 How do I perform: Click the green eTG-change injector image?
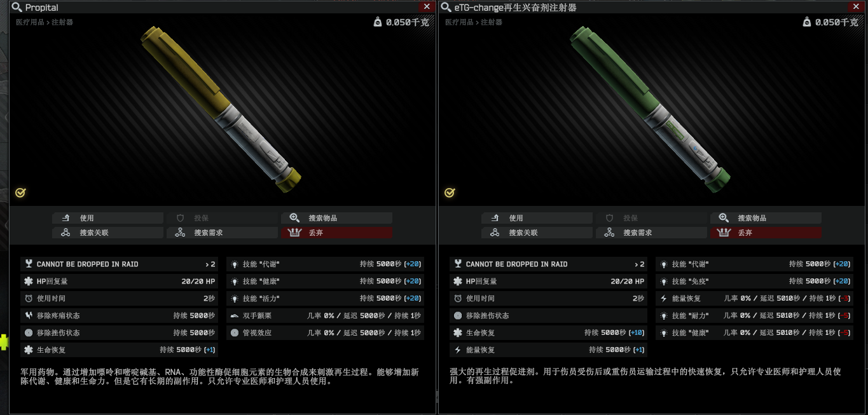pyautogui.click(x=650, y=108)
